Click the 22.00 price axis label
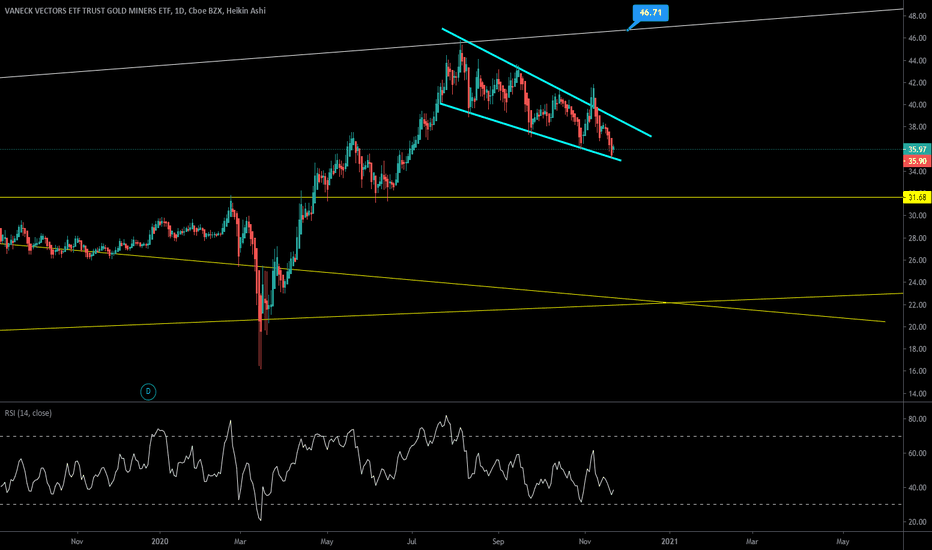 pyautogui.click(x=917, y=304)
